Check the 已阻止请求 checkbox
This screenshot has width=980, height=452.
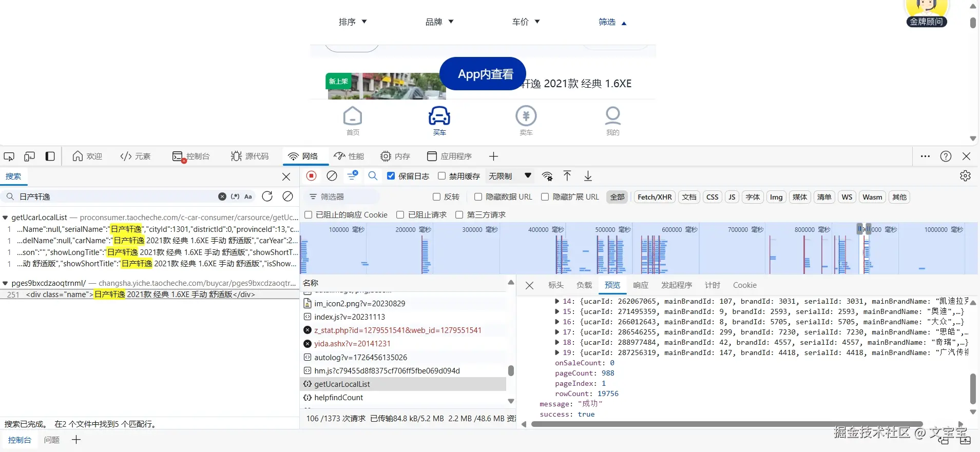coord(400,215)
